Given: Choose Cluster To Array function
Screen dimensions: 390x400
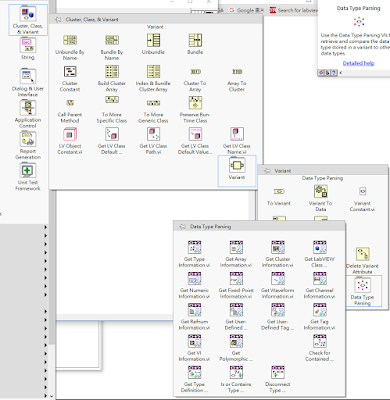Looking at the screenshot, I should pyautogui.click(x=195, y=80).
